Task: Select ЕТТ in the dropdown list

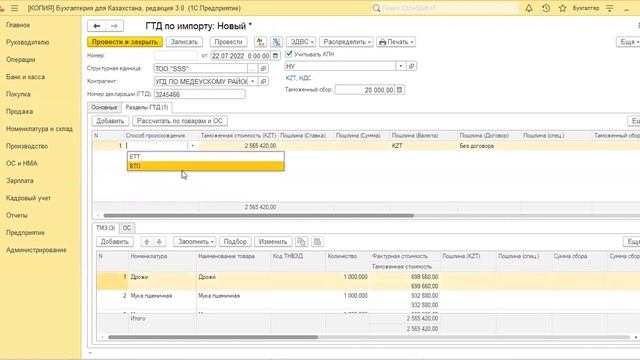Action: tap(206, 157)
